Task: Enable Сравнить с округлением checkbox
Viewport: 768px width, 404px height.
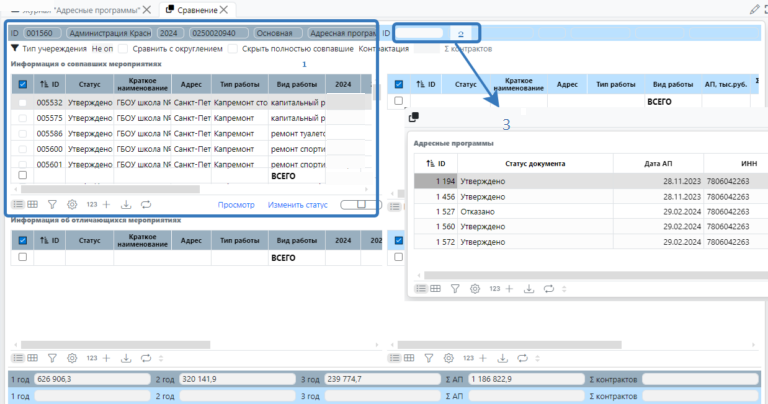Action: click(123, 48)
